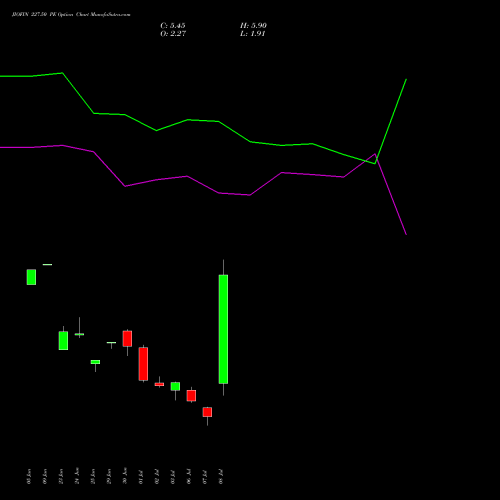Click the tall green candle above 08 Jul

coord(223,329)
